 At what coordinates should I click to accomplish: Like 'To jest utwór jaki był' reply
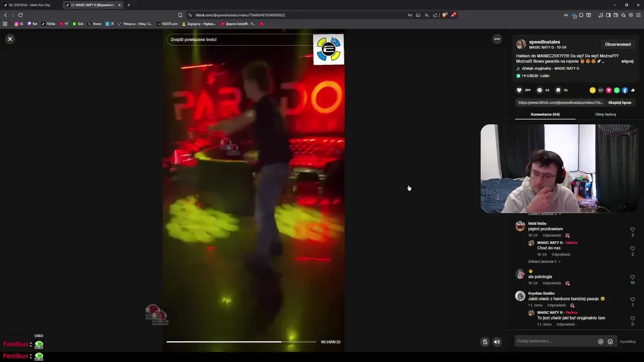point(632,319)
